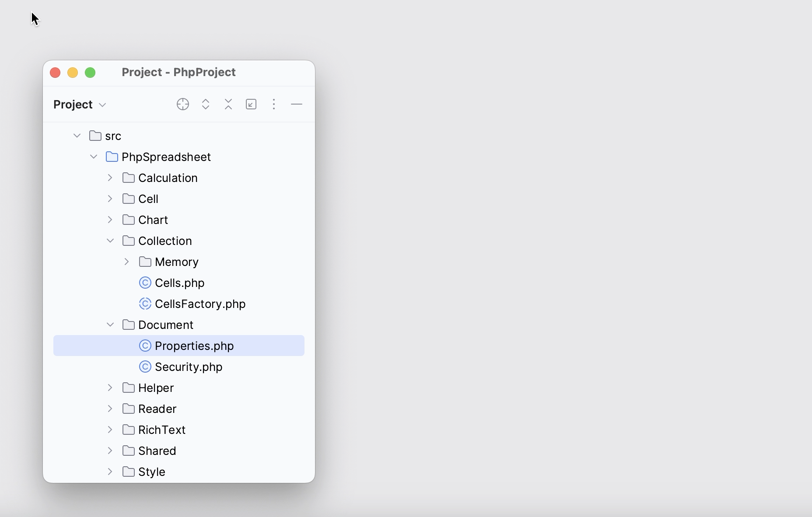Image resolution: width=812 pixels, height=517 pixels.
Task: Select the Cells.php file name
Action: point(180,283)
